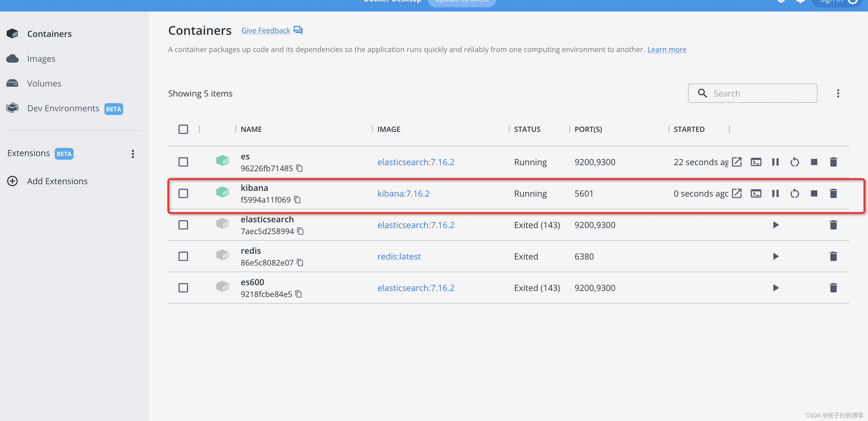Check the es container checkbox

point(183,162)
